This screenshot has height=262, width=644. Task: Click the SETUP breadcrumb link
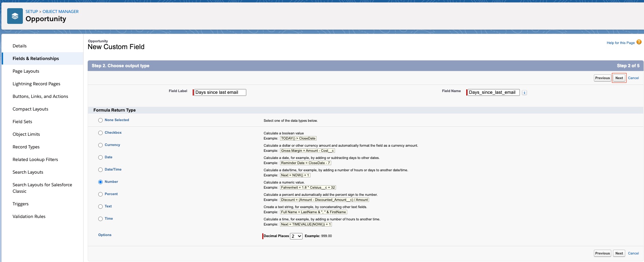coord(31,12)
